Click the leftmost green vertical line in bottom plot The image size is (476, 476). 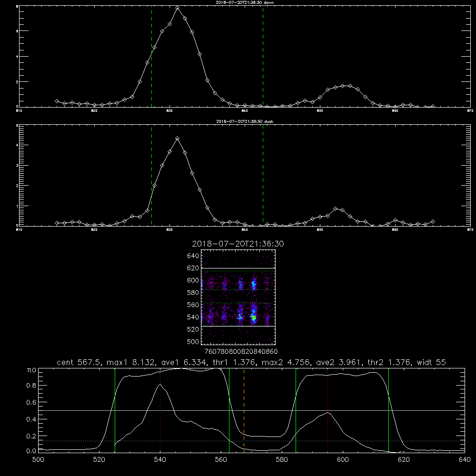[x=115, y=410]
